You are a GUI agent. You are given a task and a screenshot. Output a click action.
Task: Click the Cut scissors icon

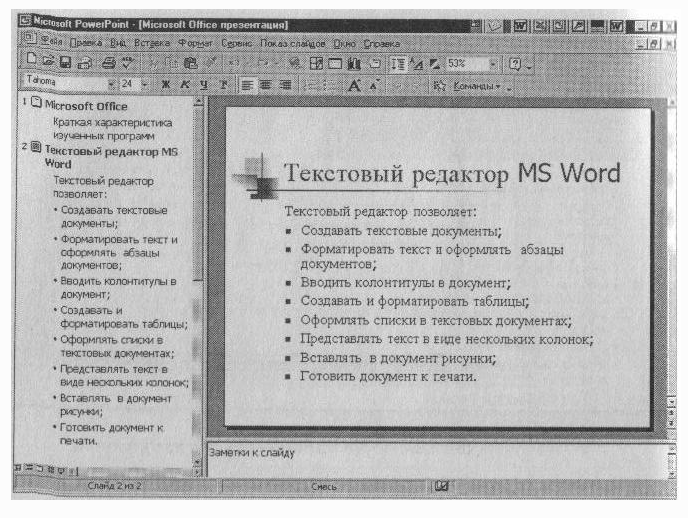tap(153, 63)
